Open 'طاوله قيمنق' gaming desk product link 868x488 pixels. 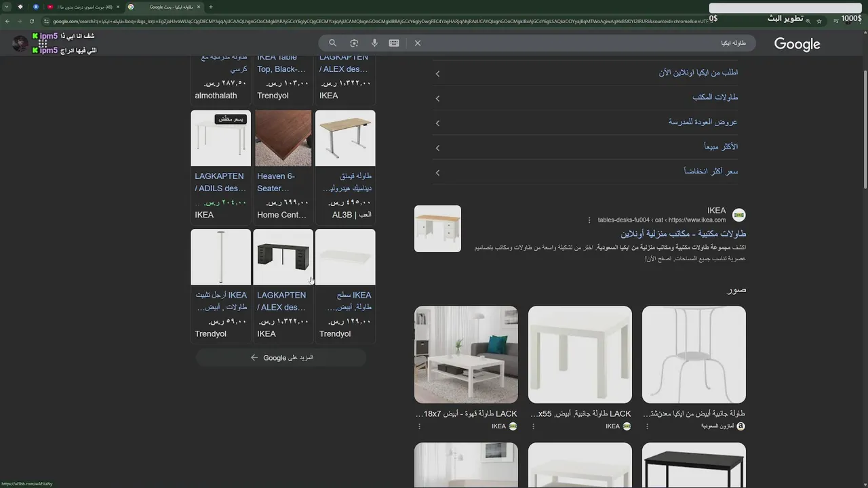point(347,182)
